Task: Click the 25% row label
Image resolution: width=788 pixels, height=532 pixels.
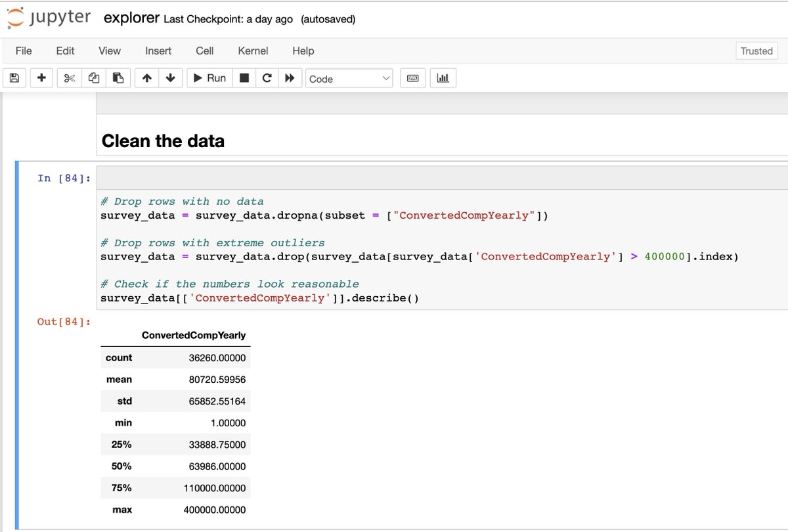Action: (x=121, y=445)
